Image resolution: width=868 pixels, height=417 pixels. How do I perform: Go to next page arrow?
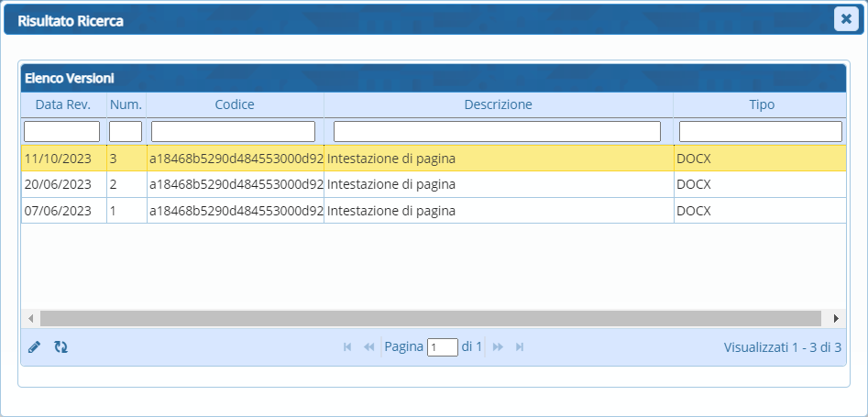[x=498, y=347]
